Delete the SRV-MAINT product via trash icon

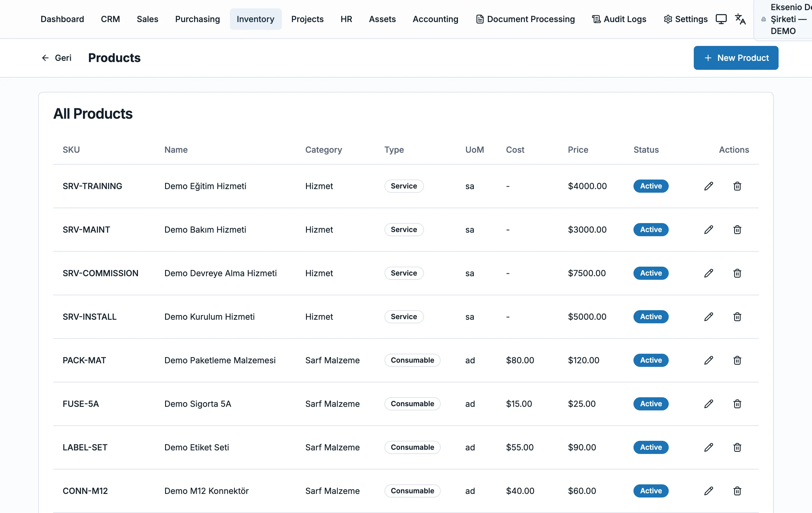737,229
